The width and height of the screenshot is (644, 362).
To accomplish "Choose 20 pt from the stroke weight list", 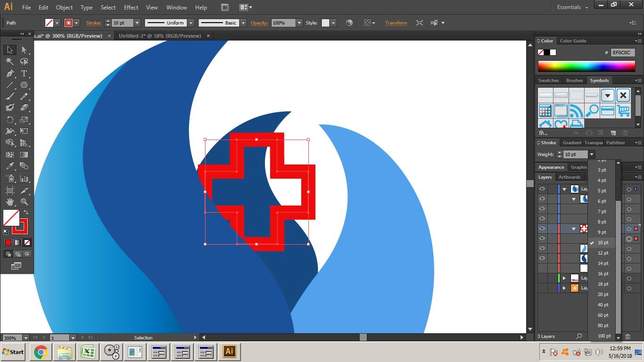I will (x=603, y=295).
